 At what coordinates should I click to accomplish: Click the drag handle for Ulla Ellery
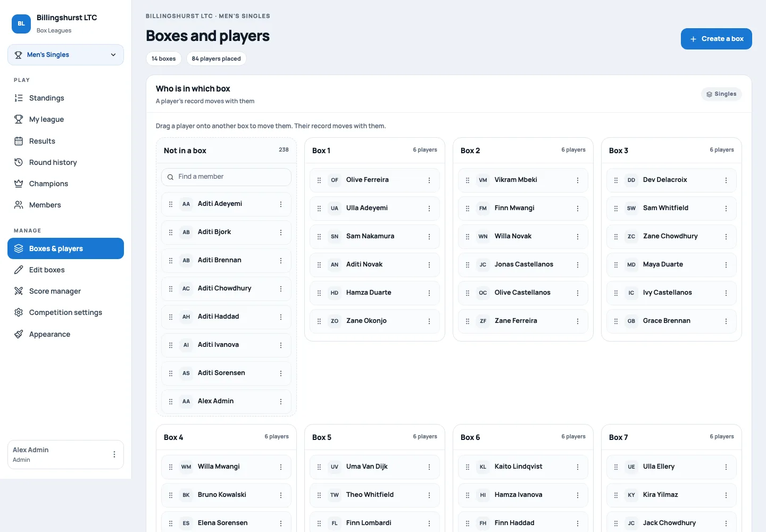tap(616, 467)
